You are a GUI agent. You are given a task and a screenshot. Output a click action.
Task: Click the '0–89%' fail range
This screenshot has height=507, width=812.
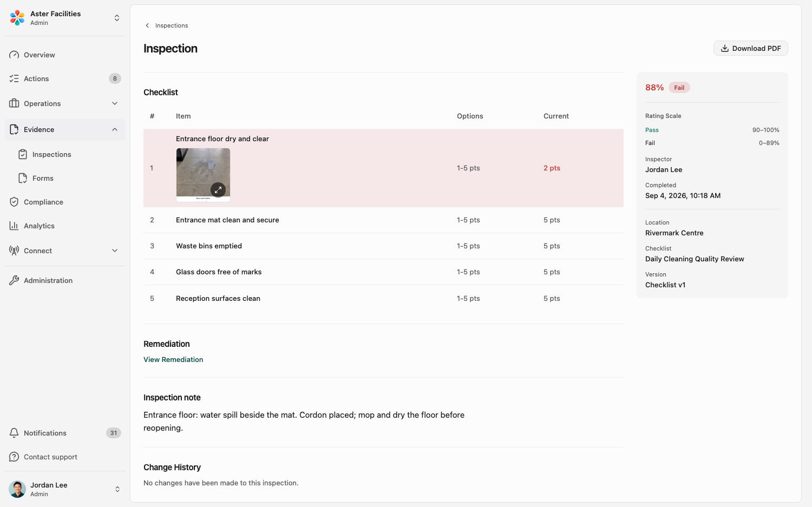[x=769, y=143]
